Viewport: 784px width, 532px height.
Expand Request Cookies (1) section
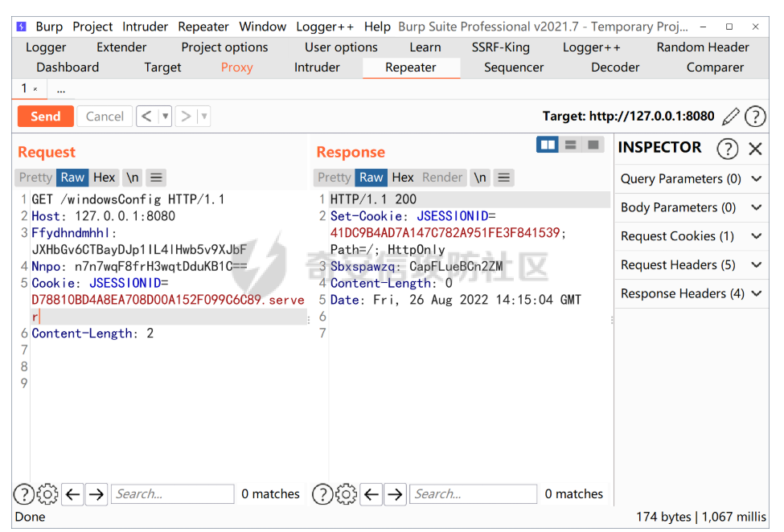coord(692,235)
